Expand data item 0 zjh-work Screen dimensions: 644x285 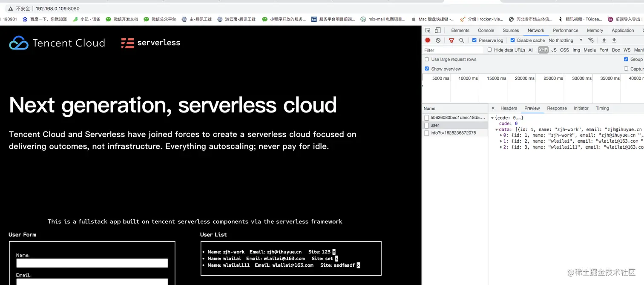tap(501, 135)
